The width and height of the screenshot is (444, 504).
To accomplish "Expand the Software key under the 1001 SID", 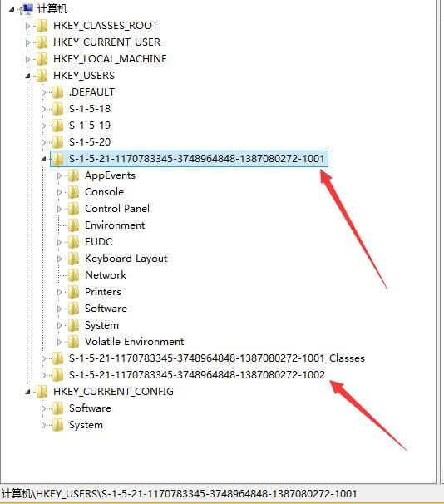I will tap(59, 309).
